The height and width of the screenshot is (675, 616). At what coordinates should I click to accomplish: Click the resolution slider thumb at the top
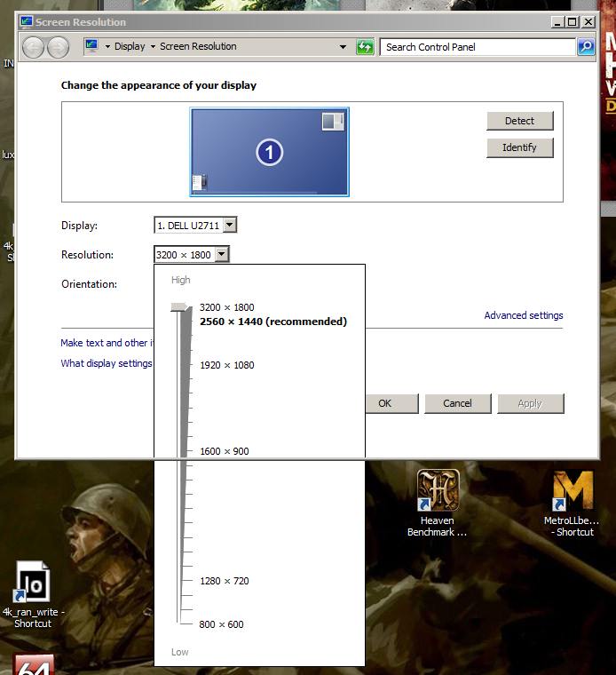(x=179, y=307)
